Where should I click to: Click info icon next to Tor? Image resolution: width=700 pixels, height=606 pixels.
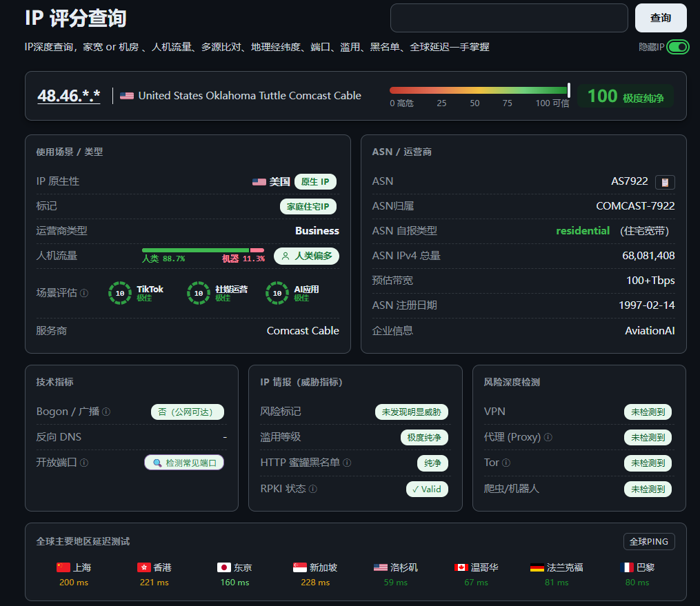click(506, 463)
